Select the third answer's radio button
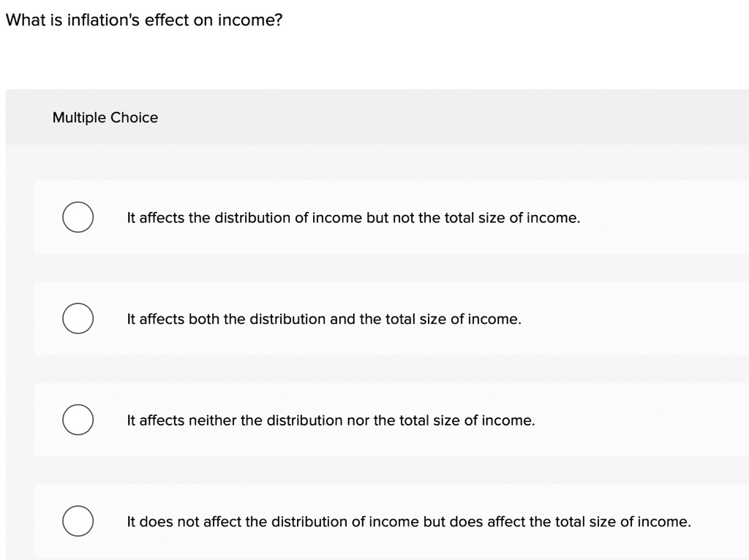749x560 pixels. coord(78,420)
